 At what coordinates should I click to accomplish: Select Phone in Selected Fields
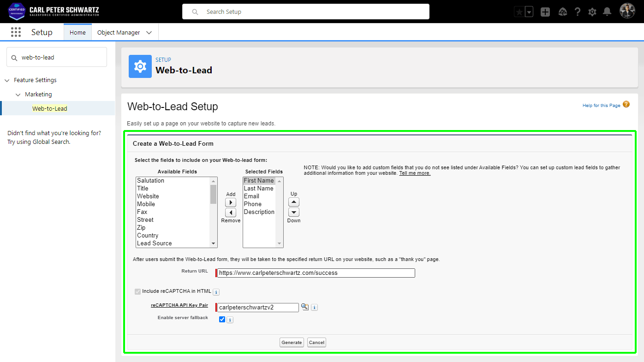click(x=259, y=204)
